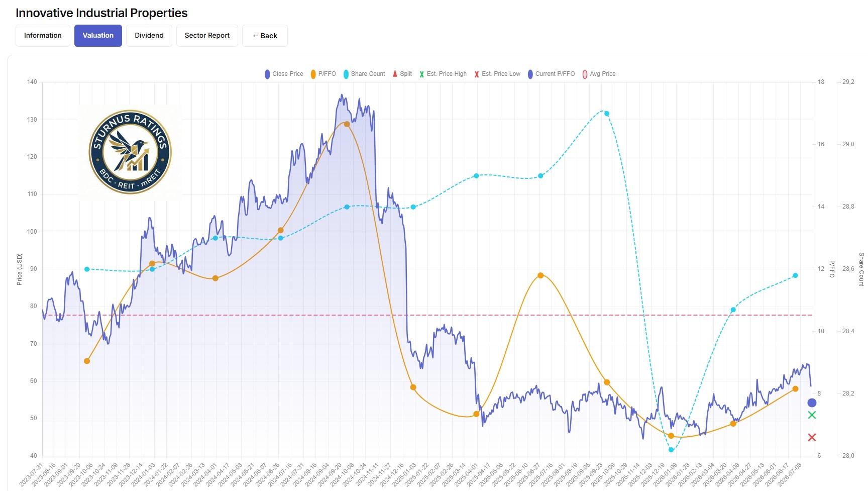Select the highest cyan Share Count point
This screenshot has height=491, width=868.
[607, 114]
